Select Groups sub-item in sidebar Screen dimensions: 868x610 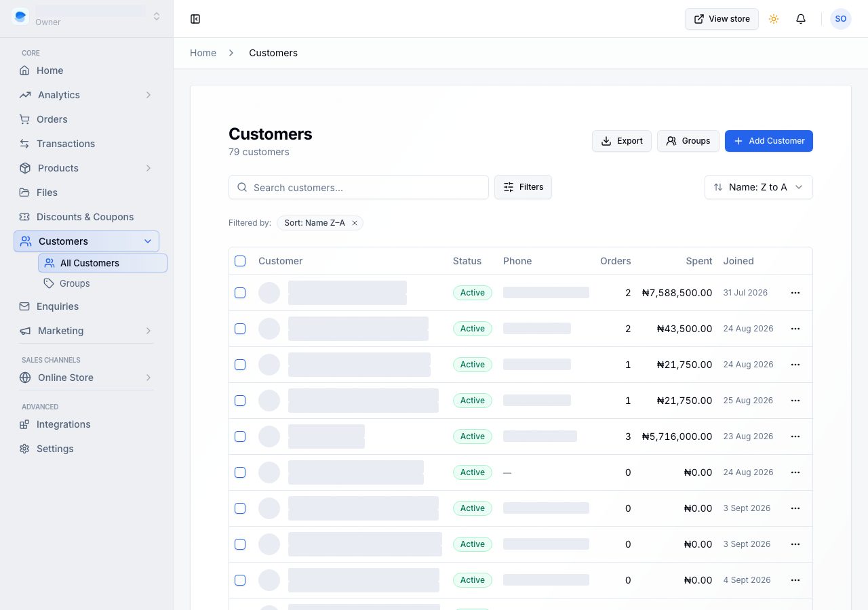[102, 283]
